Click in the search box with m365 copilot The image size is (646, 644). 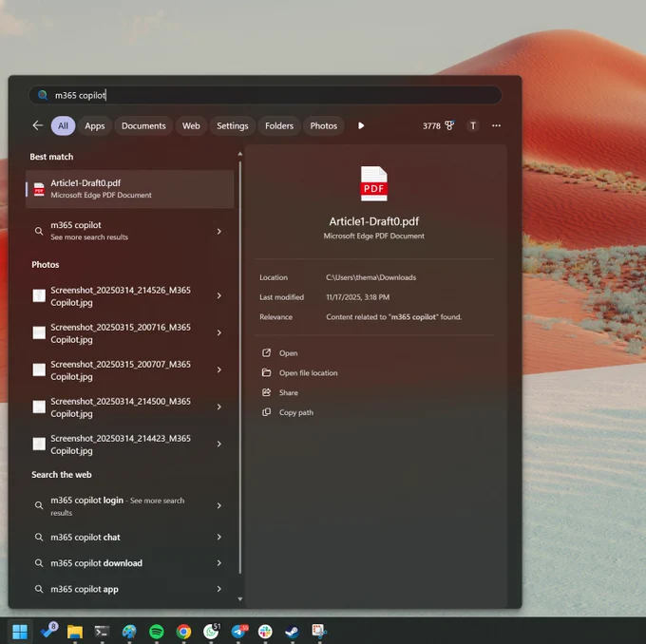point(265,95)
